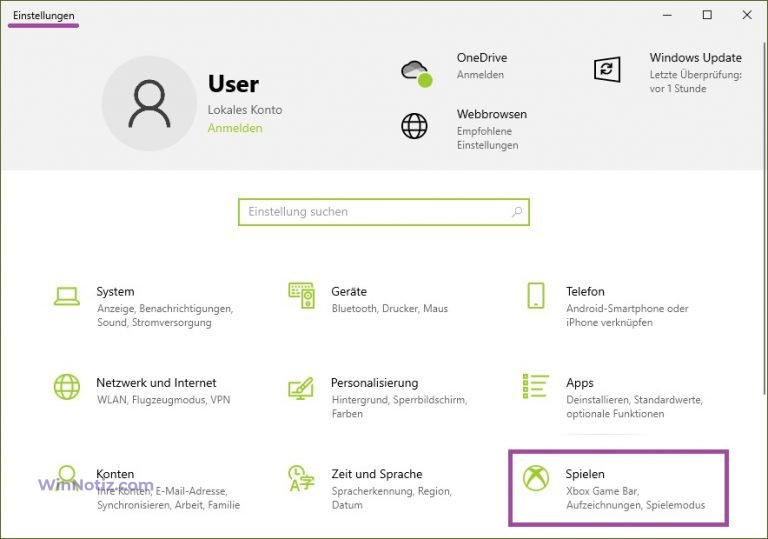Open Geräte devices icon

coord(301,296)
